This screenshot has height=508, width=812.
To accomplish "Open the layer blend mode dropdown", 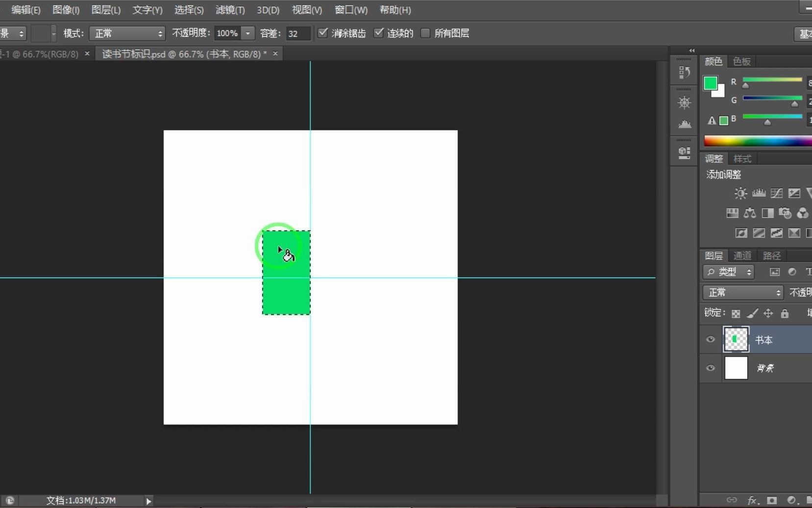I will pos(743,293).
